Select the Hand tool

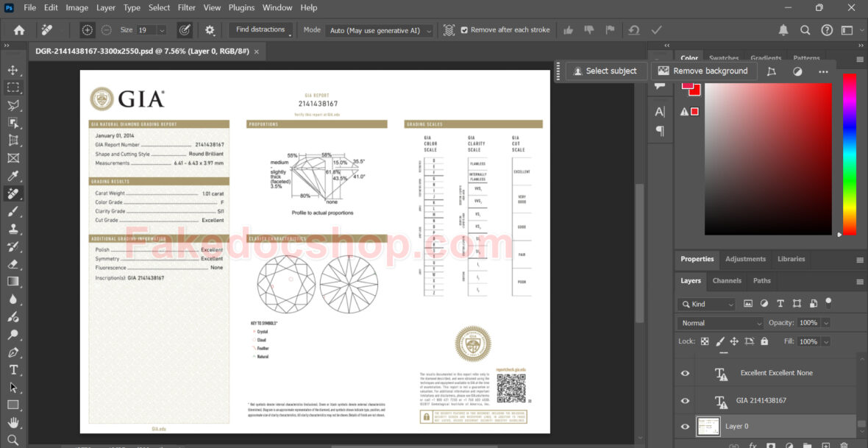click(x=11, y=422)
